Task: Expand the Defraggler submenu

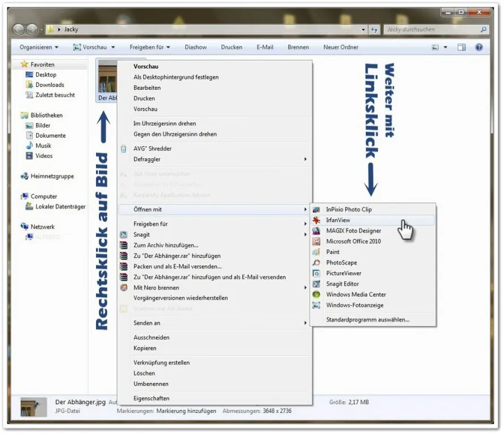Action: 305,159
